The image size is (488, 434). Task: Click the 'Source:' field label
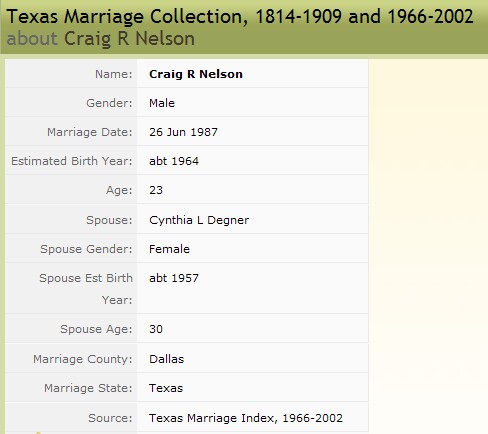pos(110,418)
